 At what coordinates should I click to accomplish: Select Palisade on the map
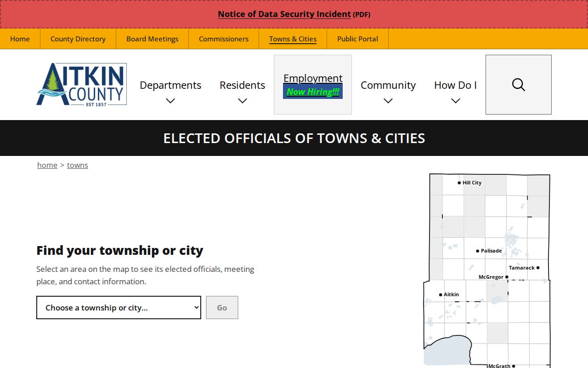(x=489, y=251)
